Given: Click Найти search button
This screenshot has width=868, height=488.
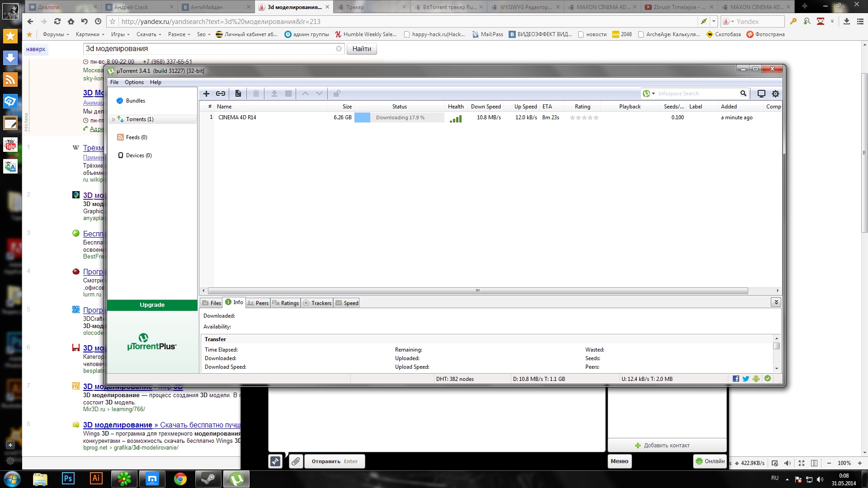Looking at the screenshot, I should [362, 49].
